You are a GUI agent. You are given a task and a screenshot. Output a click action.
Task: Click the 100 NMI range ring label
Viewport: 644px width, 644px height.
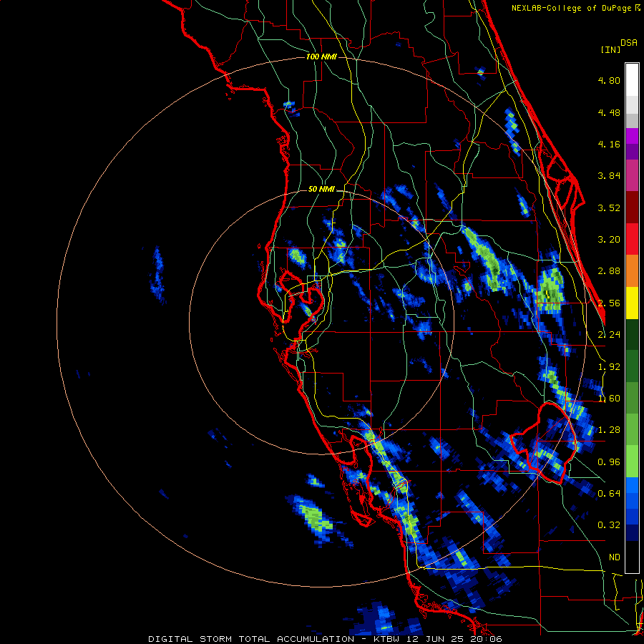tap(321, 57)
